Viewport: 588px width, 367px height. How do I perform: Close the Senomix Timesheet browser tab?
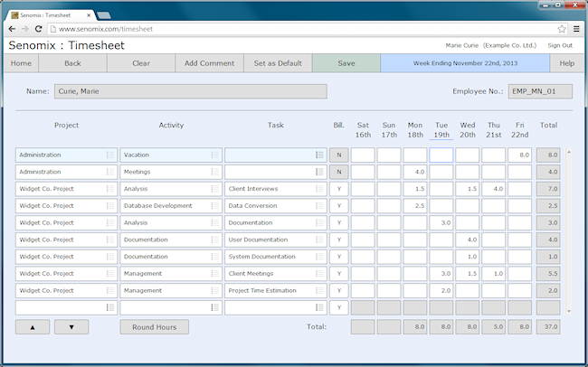89,15
